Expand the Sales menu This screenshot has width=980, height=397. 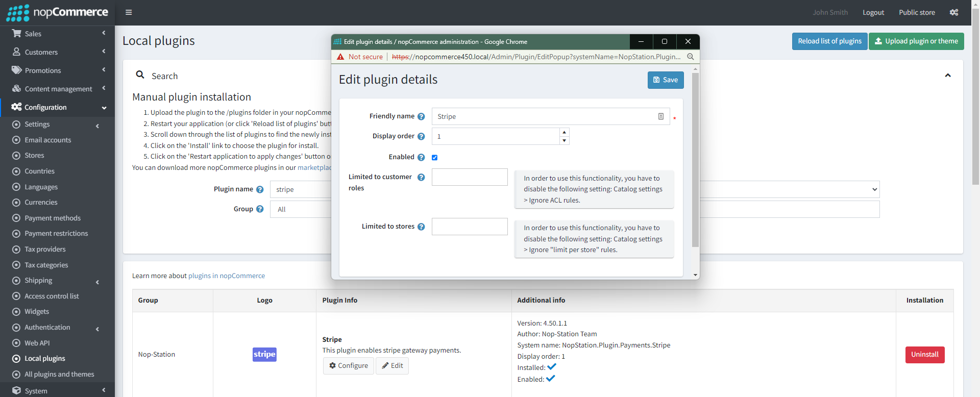coord(104,33)
